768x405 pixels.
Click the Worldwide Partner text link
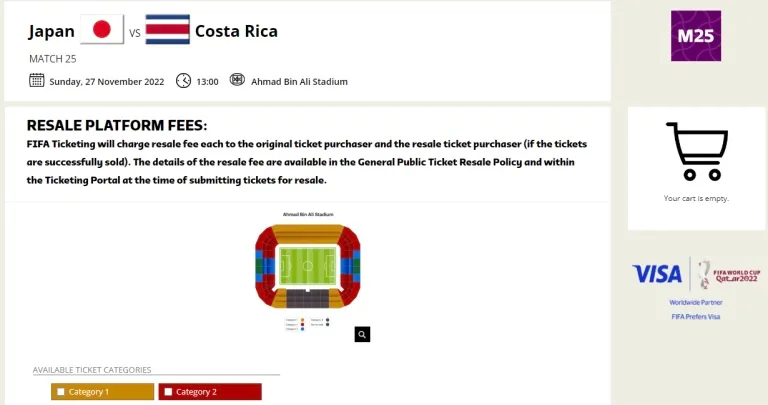pos(696,303)
